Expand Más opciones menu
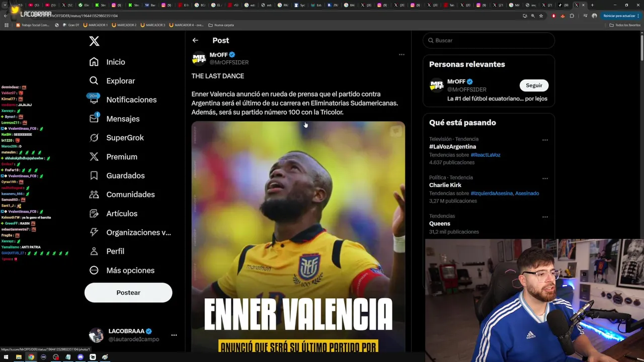The width and height of the screenshot is (644, 362). point(122,270)
